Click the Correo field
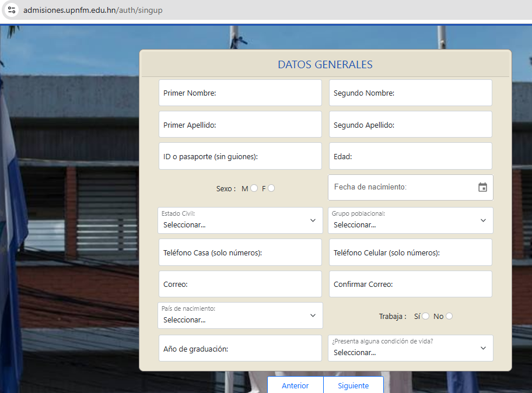 (x=240, y=284)
